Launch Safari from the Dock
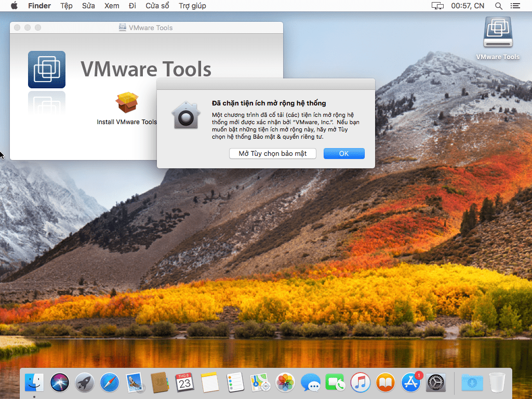Image resolution: width=532 pixels, height=399 pixels. click(110, 382)
